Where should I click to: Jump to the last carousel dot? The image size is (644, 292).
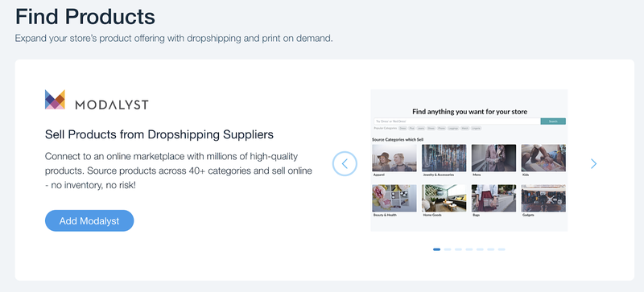(x=502, y=249)
